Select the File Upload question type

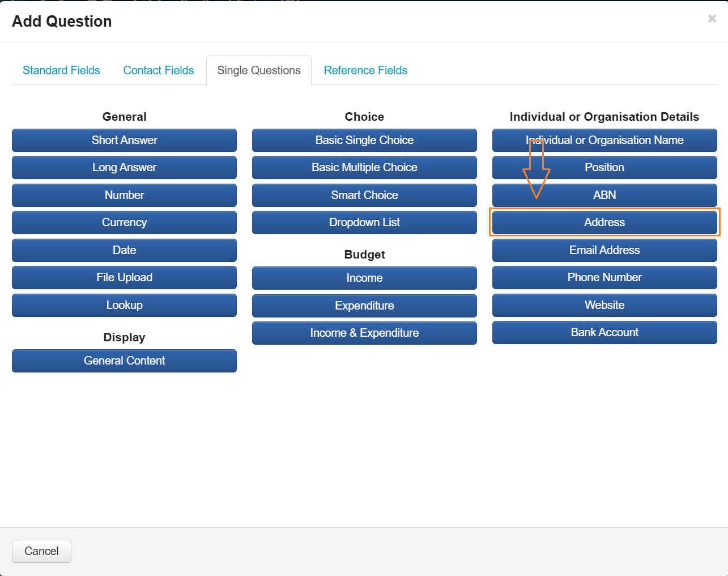[124, 278]
